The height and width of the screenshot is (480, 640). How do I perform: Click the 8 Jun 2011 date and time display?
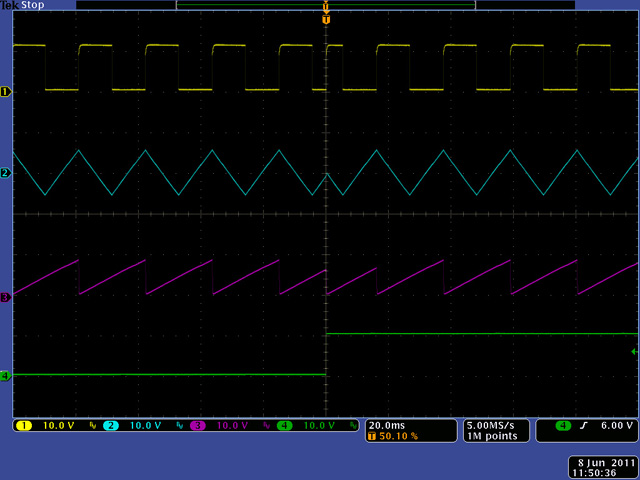click(602, 467)
